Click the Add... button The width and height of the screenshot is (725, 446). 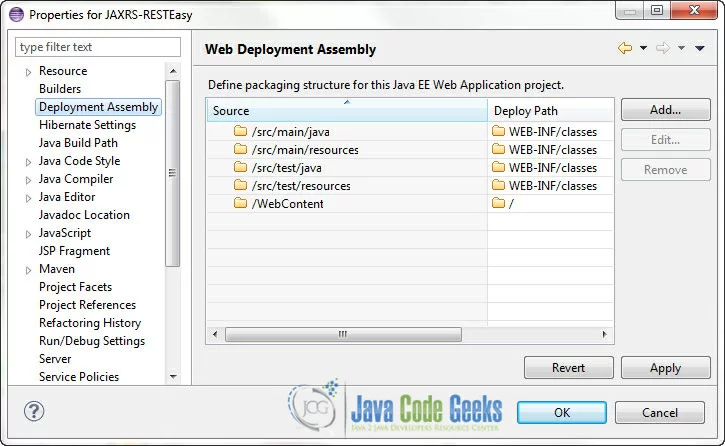click(665, 110)
